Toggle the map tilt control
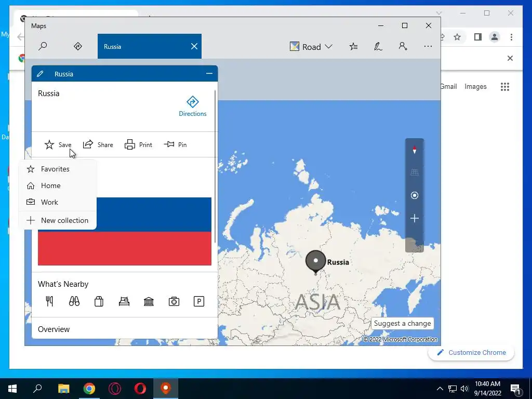This screenshot has width=532, height=399. pos(414,172)
